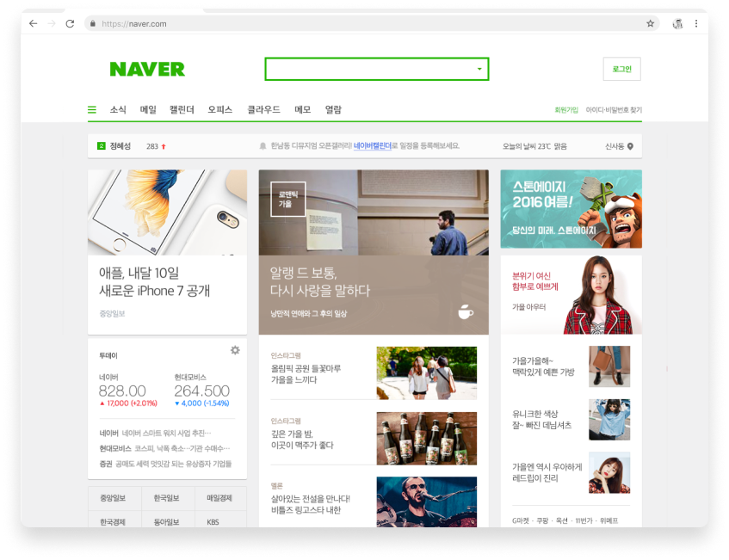The height and width of the screenshot is (560, 729).
Task: Bookmark this page with the star icon
Action: (650, 23)
